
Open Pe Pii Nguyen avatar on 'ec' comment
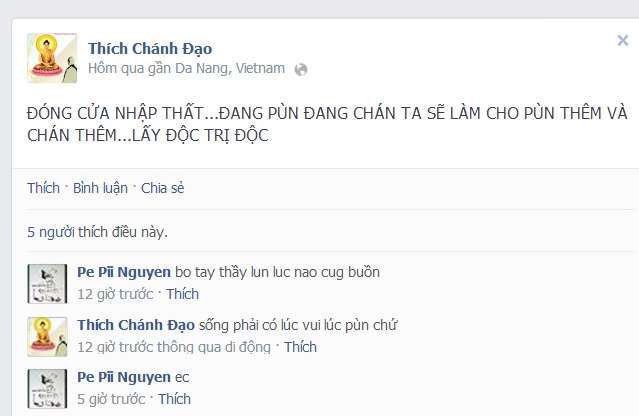pos(47,389)
